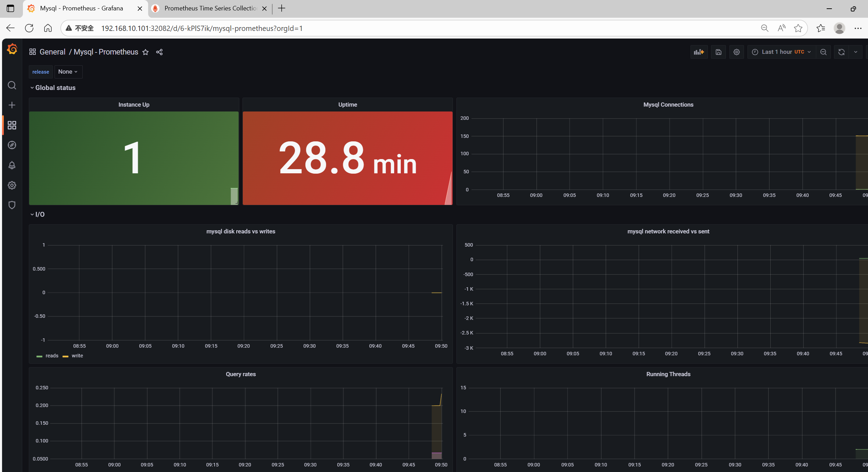Switch to Prometheus Time Series Collection tab
Screen dimensions: 868x472
210,8
